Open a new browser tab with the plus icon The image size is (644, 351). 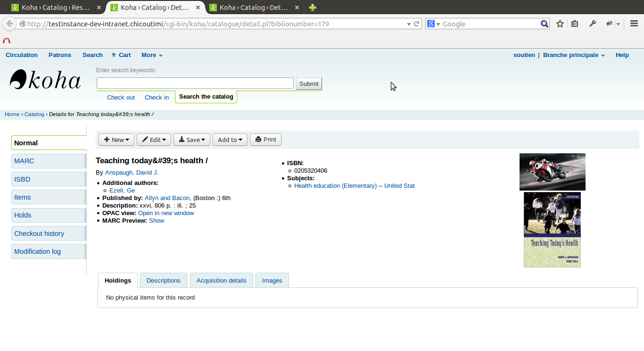click(312, 8)
